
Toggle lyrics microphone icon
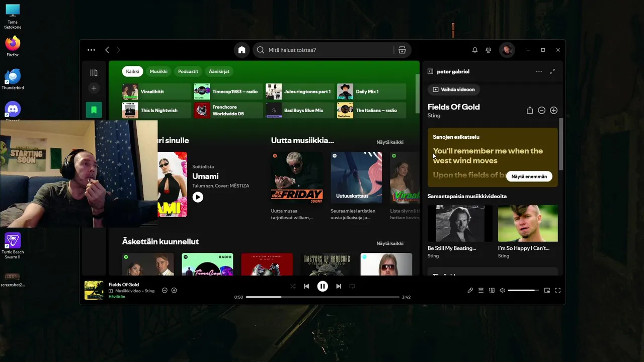[x=470, y=290]
